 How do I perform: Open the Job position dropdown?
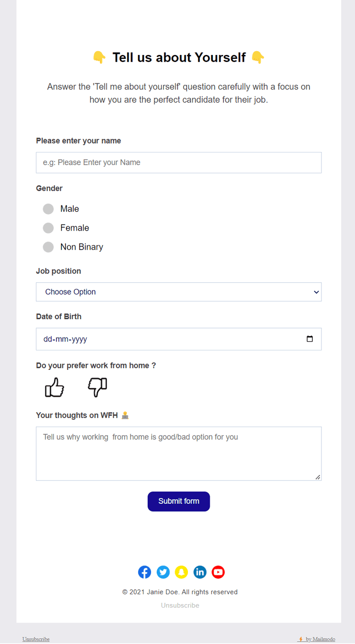(x=178, y=292)
